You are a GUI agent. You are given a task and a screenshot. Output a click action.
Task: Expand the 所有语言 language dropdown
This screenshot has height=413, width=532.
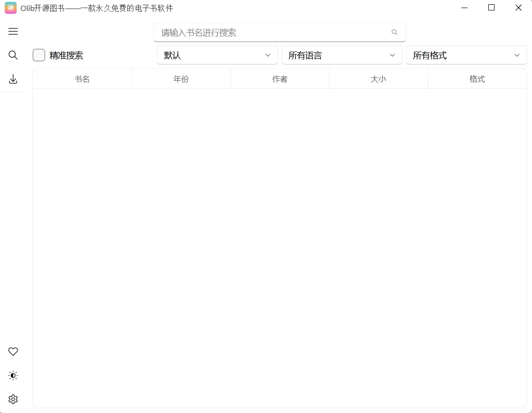coord(342,55)
